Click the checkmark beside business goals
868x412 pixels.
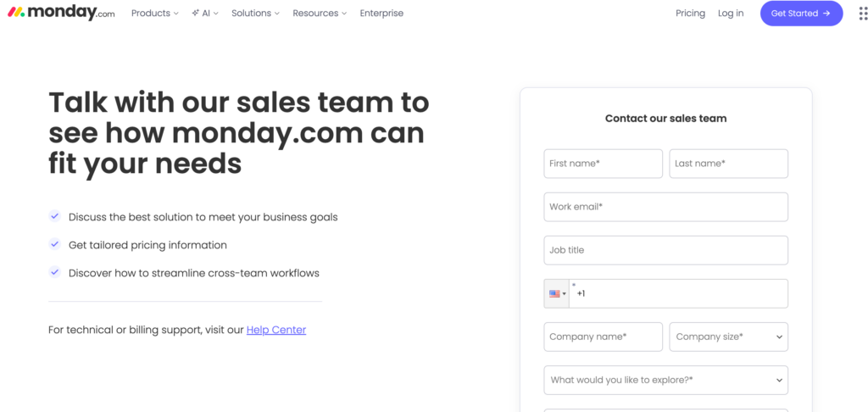54,217
